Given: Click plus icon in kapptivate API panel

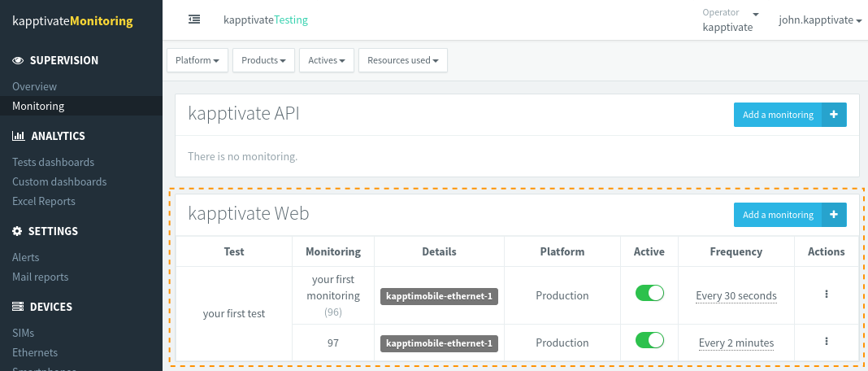Looking at the screenshot, I should click(834, 115).
